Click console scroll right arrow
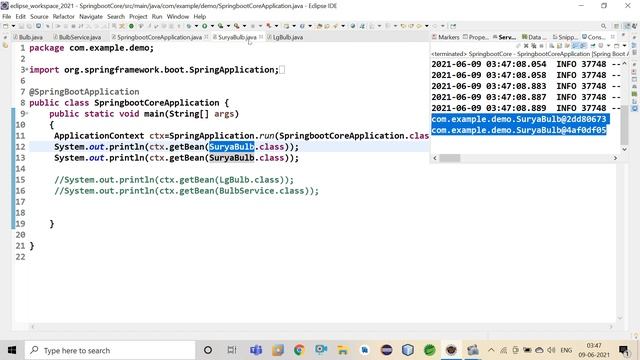The width and height of the screenshot is (640, 360). pos(616,158)
